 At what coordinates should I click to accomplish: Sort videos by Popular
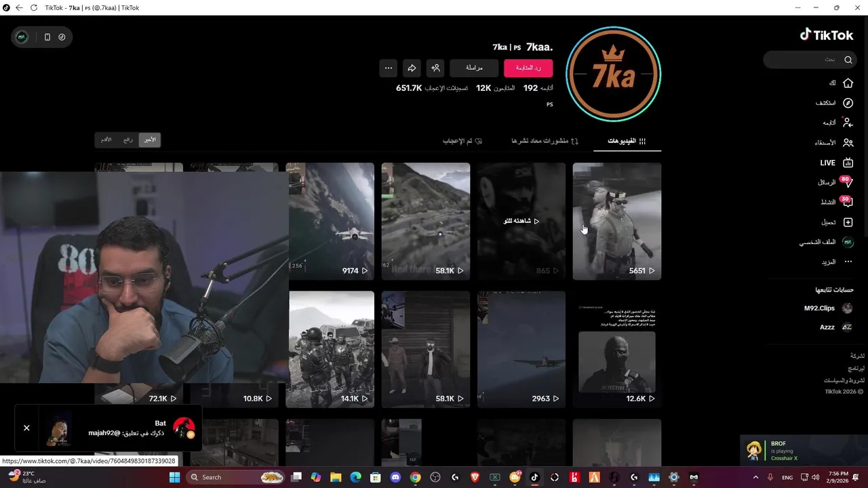tap(127, 140)
